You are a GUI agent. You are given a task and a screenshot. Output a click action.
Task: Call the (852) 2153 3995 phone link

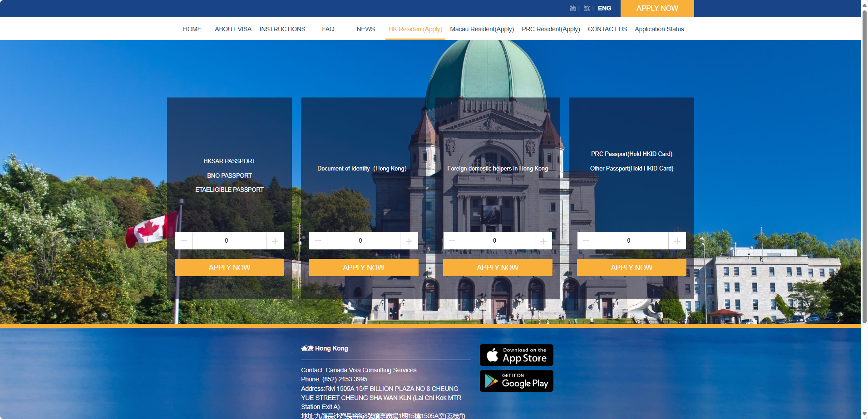pyautogui.click(x=345, y=379)
